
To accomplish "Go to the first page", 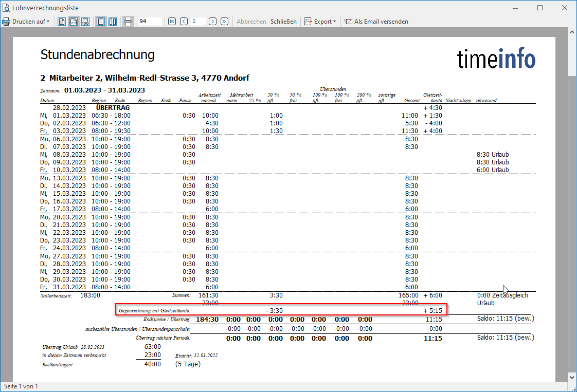I will [172, 22].
